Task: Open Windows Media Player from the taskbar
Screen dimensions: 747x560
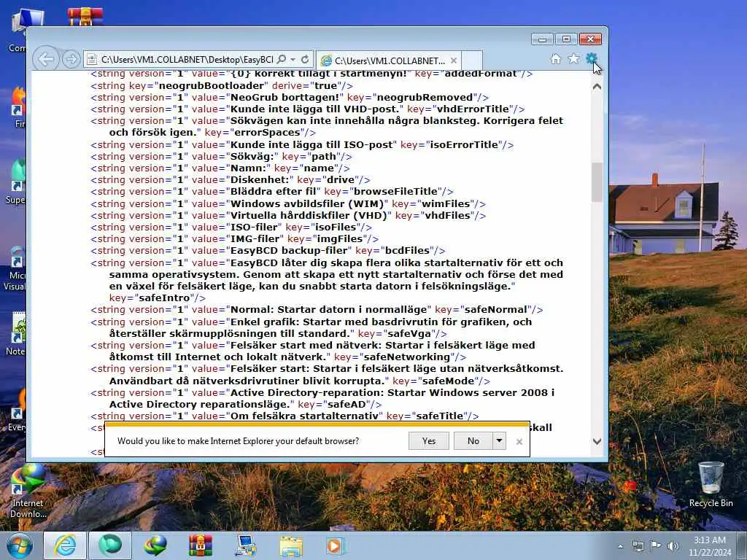Action: (x=336, y=545)
